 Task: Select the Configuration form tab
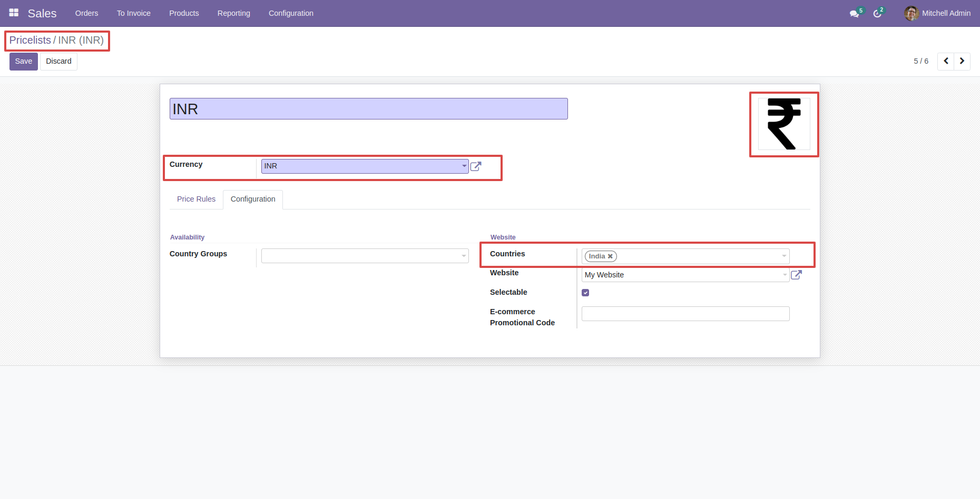click(x=253, y=199)
